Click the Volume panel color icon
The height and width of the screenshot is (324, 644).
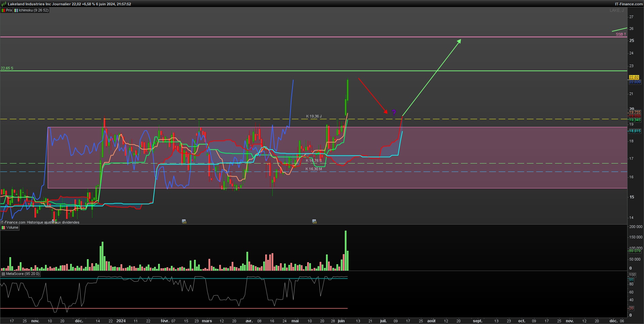pyautogui.click(x=3, y=228)
